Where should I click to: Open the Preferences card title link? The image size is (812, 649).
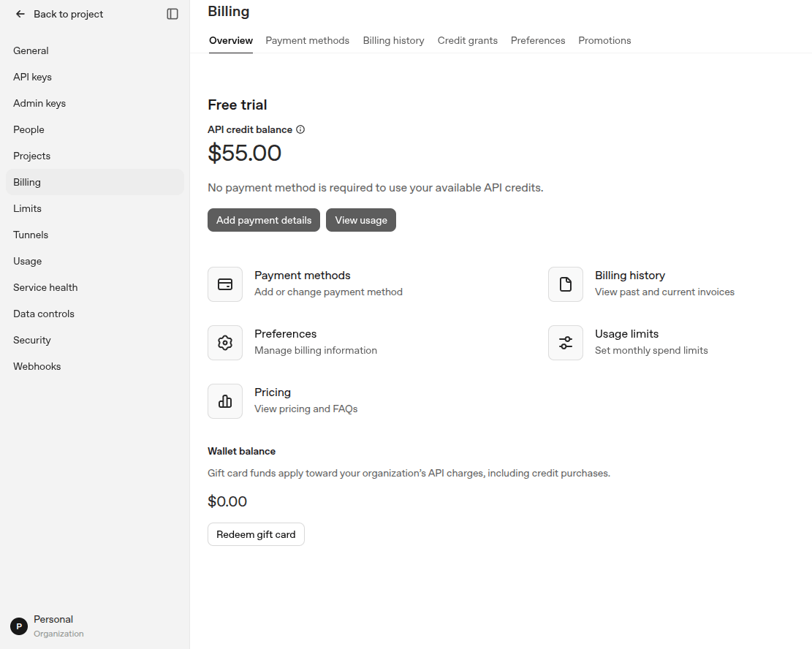coord(285,334)
